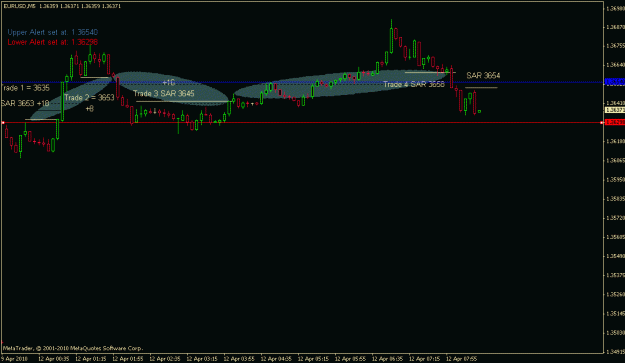Screen dimensions: 625x363
Task: Click the '12 Apr 01:15' time axis label
Action: coord(91,359)
